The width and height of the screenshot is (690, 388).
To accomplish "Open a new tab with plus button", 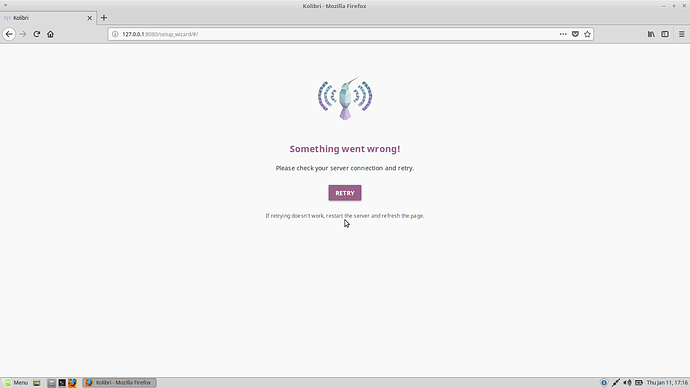I will coord(104,18).
